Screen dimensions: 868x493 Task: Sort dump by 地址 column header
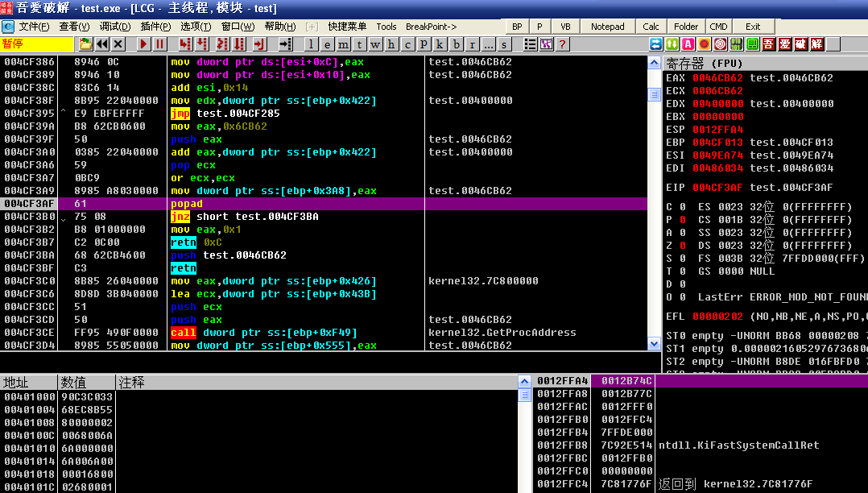29,382
